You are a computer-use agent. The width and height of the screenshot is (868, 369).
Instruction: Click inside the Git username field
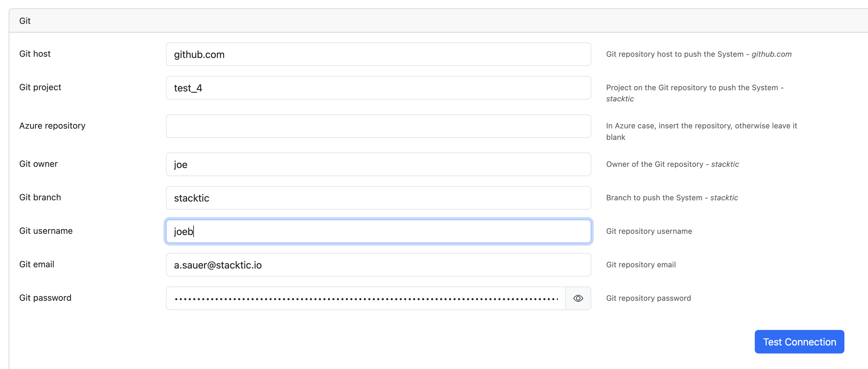pyautogui.click(x=378, y=231)
